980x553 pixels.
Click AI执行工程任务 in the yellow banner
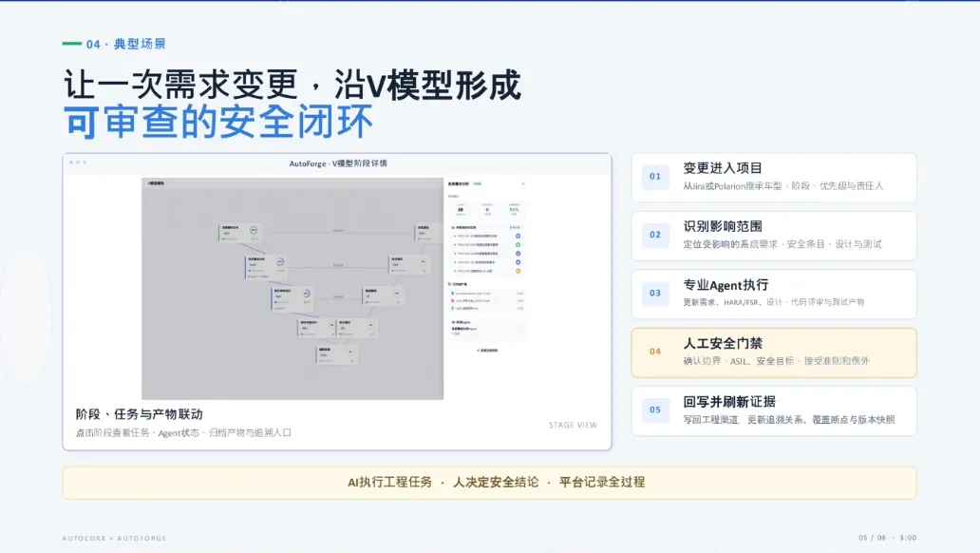tap(389, 483)
